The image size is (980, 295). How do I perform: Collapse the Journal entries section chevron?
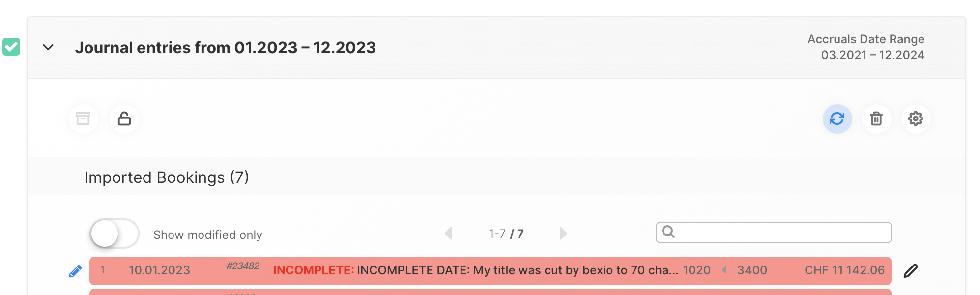point(48,47)
